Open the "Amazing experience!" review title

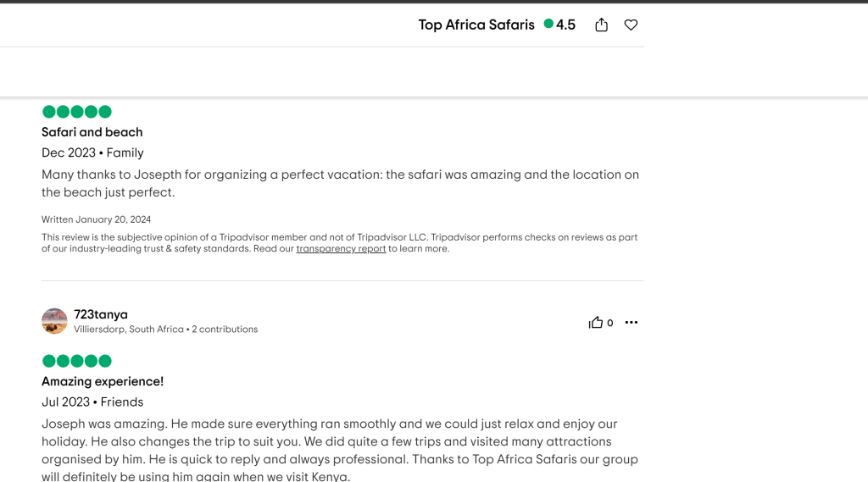point(103,381)
